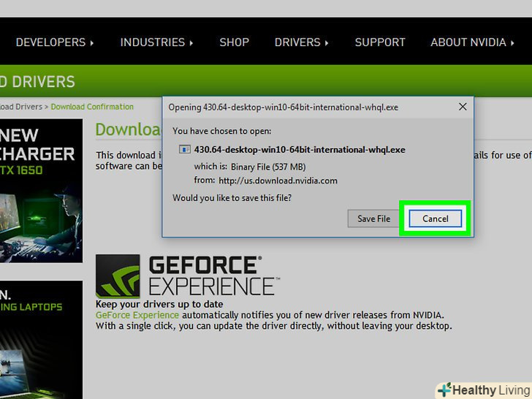Click the GeForce Experience green logo icon
Image resolution: width=532 pixels, height=399 pixels.
[118, 276]
